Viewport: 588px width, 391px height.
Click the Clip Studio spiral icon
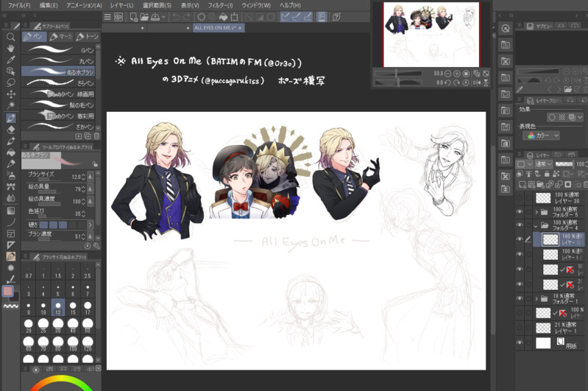[118, 17]
